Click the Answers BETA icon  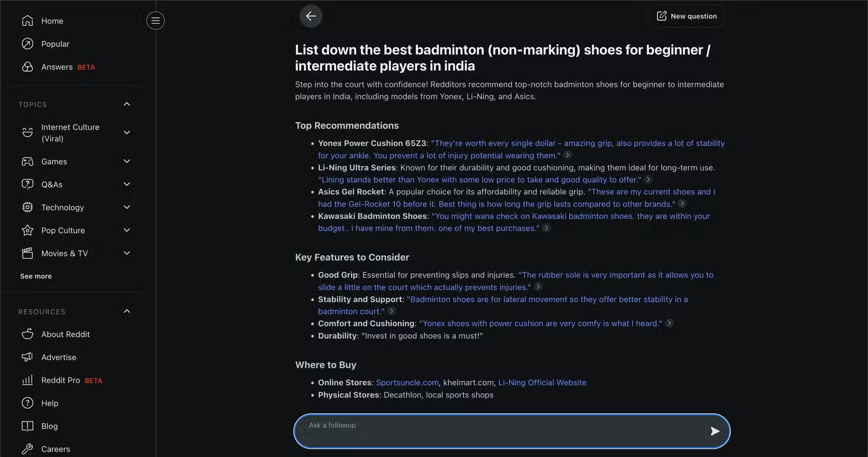pos(27,67)
